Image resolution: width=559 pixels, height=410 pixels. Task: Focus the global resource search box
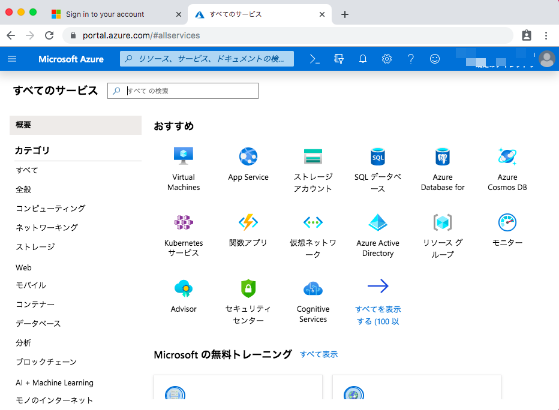[x=207, y=59]
